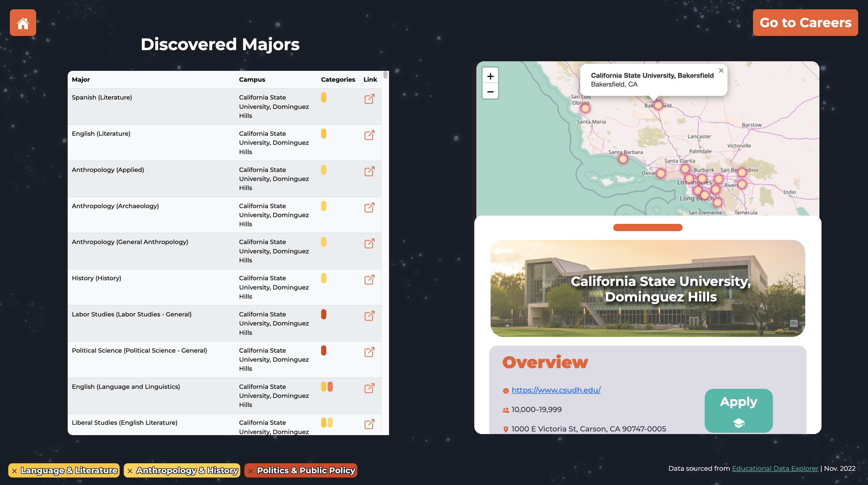Select English (Language and Linguistics) major name
Viewport: 868px width, 485px height.
126,387
